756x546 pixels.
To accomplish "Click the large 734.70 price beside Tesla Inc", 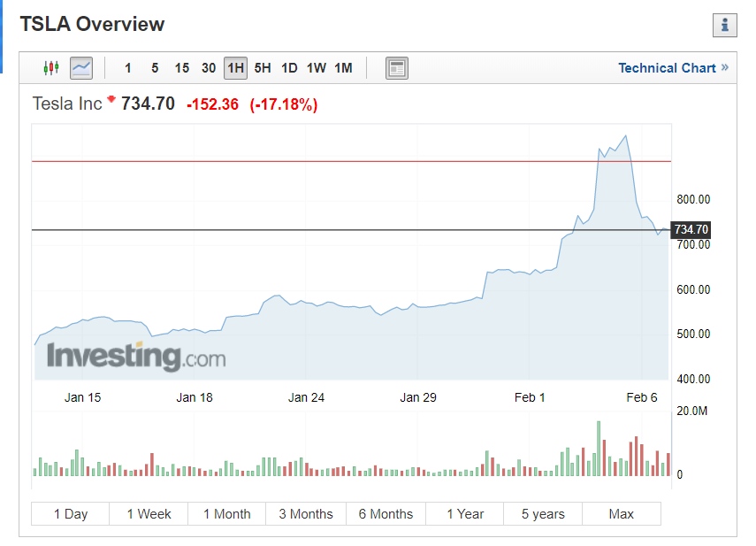I will pyautogui.click(x=148, y=104).
